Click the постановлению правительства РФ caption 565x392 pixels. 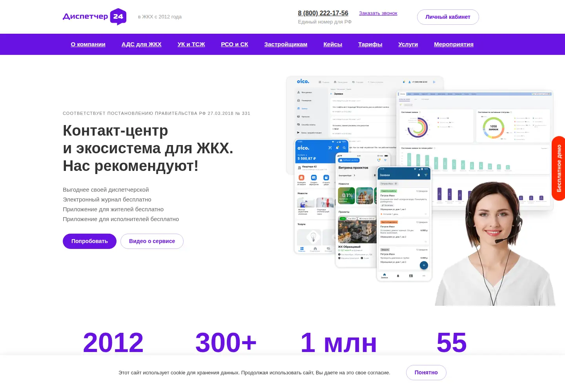(157, 113)
